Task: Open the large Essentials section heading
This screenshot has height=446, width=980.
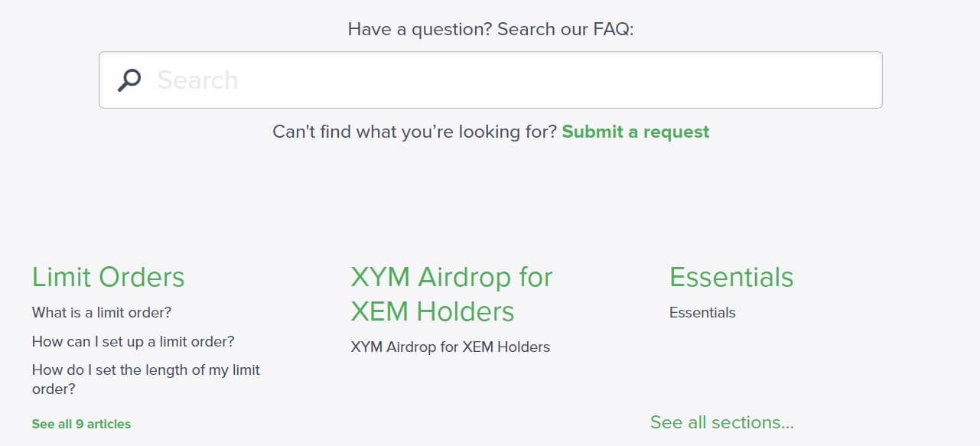Action: coord(731,277)
